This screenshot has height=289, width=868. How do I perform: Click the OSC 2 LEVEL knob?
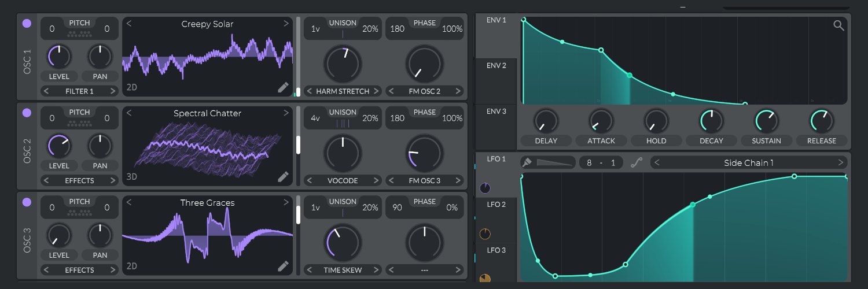[59, 146]
